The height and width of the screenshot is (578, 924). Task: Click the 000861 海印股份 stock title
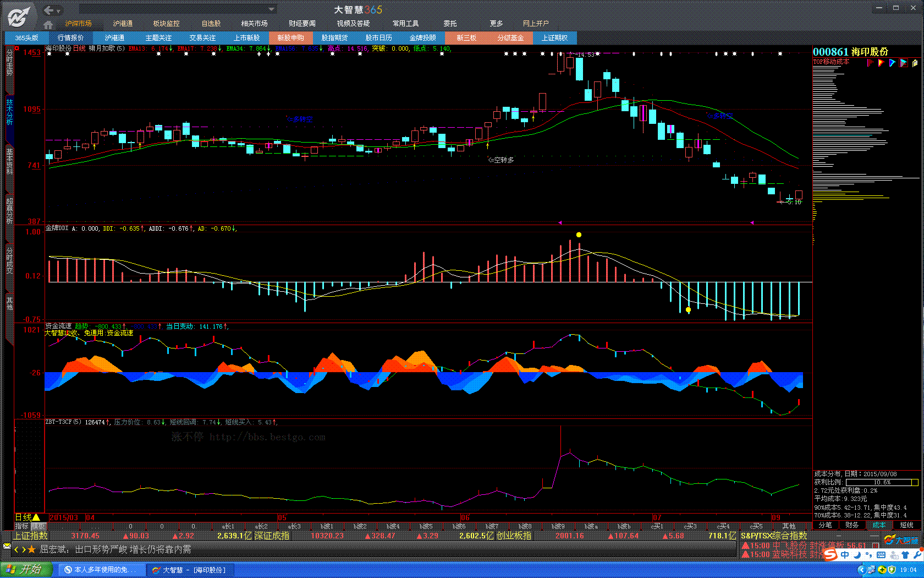click(850, 52)
